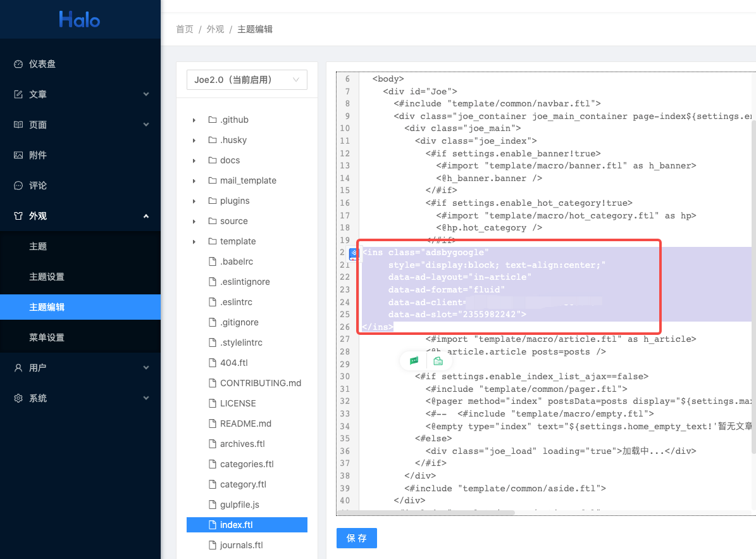Click the editor vertical scrollbar
This screenshot has height=559, width=756.
click(753, 285)
